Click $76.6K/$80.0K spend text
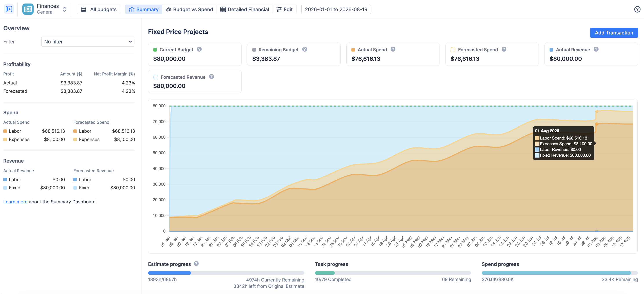644x294 pixels. click(497, 279)
